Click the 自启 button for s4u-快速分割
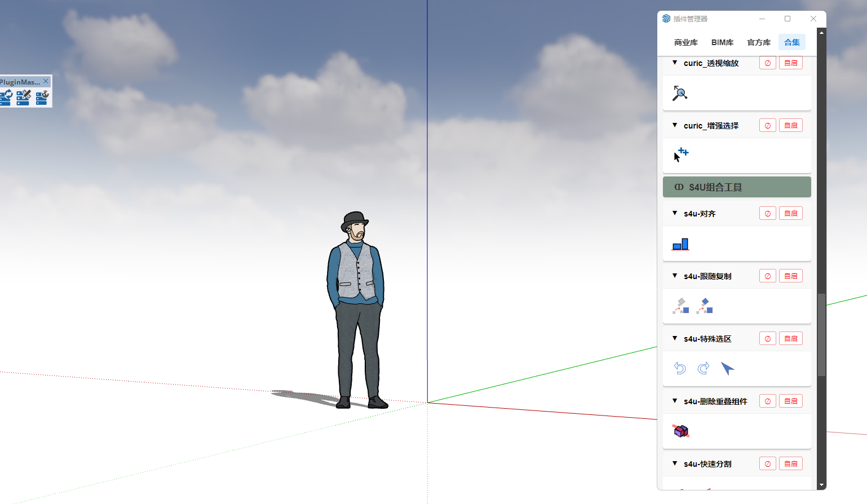The height and width of the screenshot is (504, 867). point(790,464)
